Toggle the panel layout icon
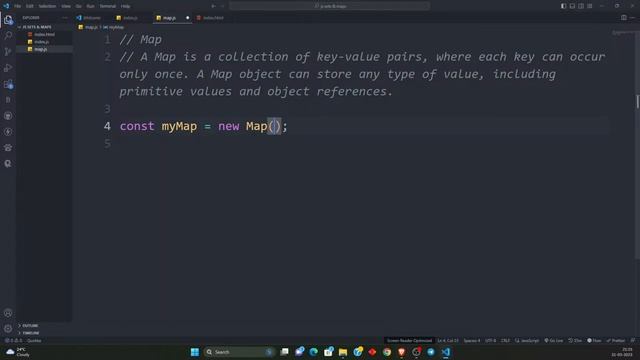Viewport: 640px width, 360px height. (x=572, y=6)
